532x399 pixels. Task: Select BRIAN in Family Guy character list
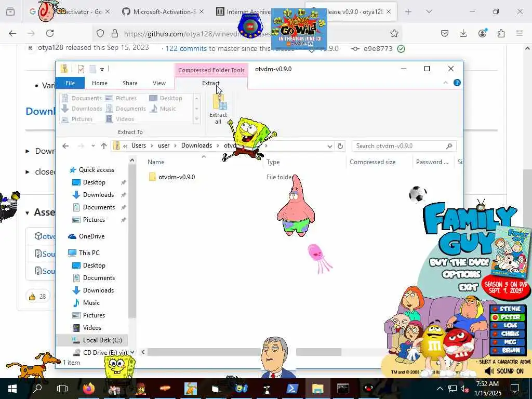click(508, 351)
